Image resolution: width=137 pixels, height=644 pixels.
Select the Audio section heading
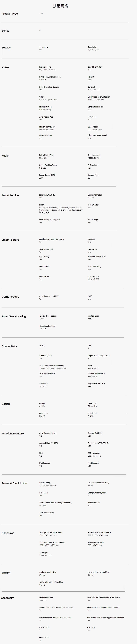[5, 156]
